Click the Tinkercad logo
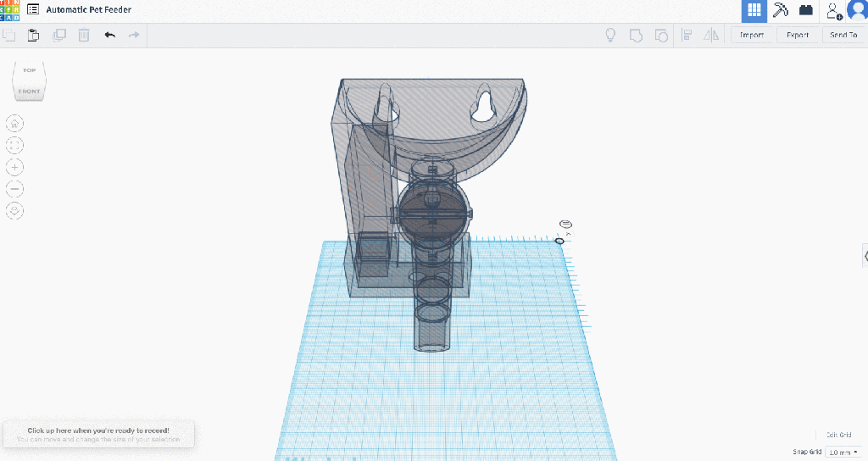 (10, 10)
